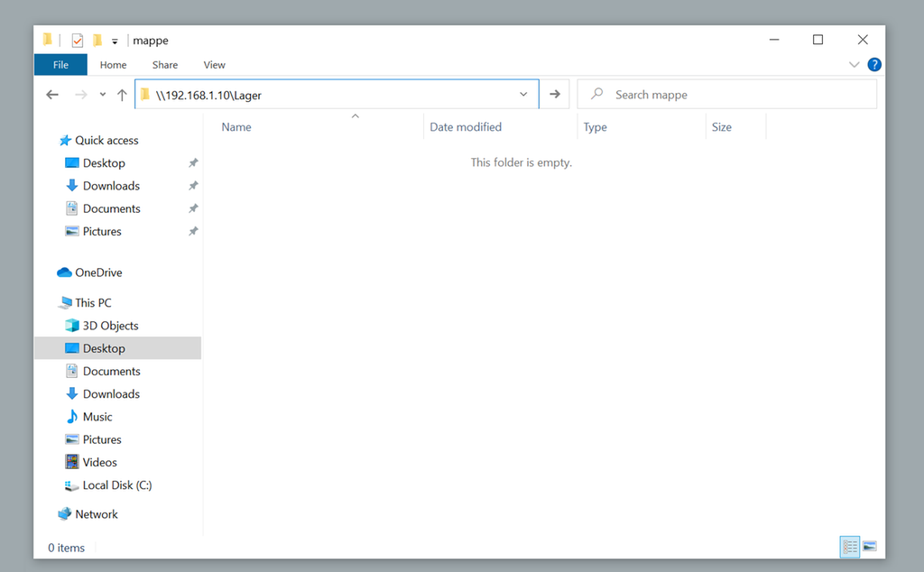Image resolution: width=924 pixels, height=572 pixels.
Task: Open OneDrive in the navigation pane
Action: 97,272
